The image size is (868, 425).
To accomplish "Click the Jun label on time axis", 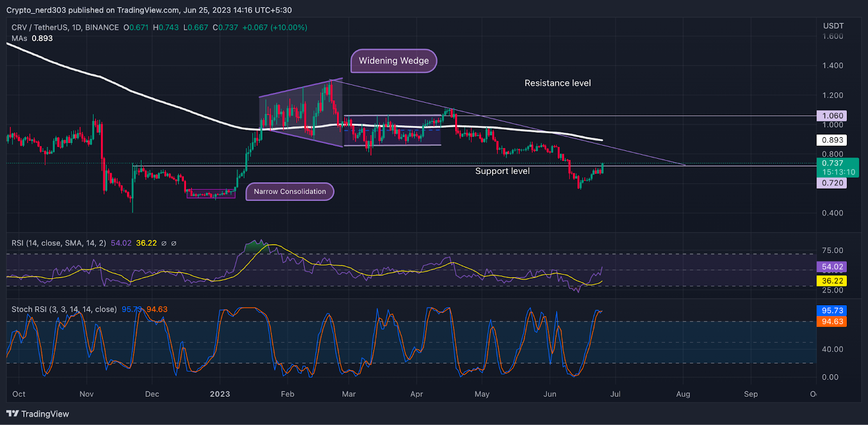I will click(x=550, y=394).
